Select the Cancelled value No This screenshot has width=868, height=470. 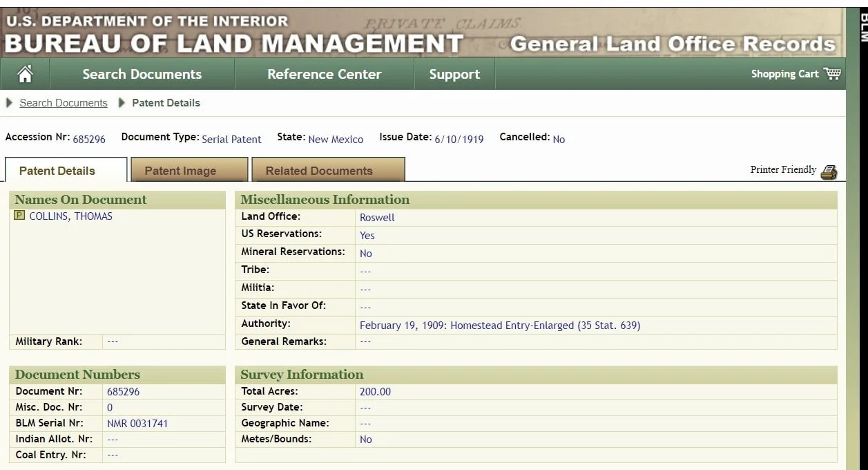point(559,139)
